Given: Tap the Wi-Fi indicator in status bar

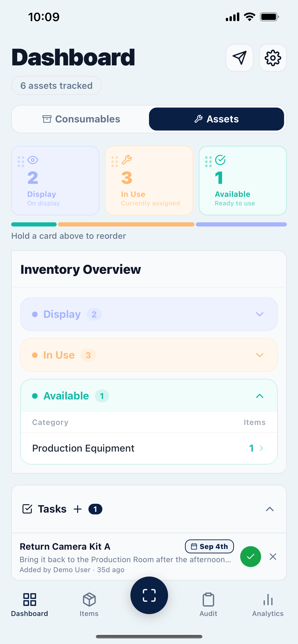Looking at the screenshot, I should click(x=249, y=17).
